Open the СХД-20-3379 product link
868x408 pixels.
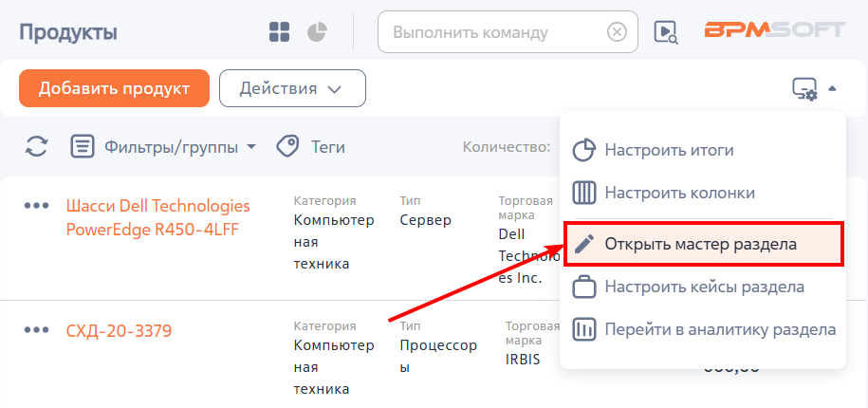tap(119, 331)
